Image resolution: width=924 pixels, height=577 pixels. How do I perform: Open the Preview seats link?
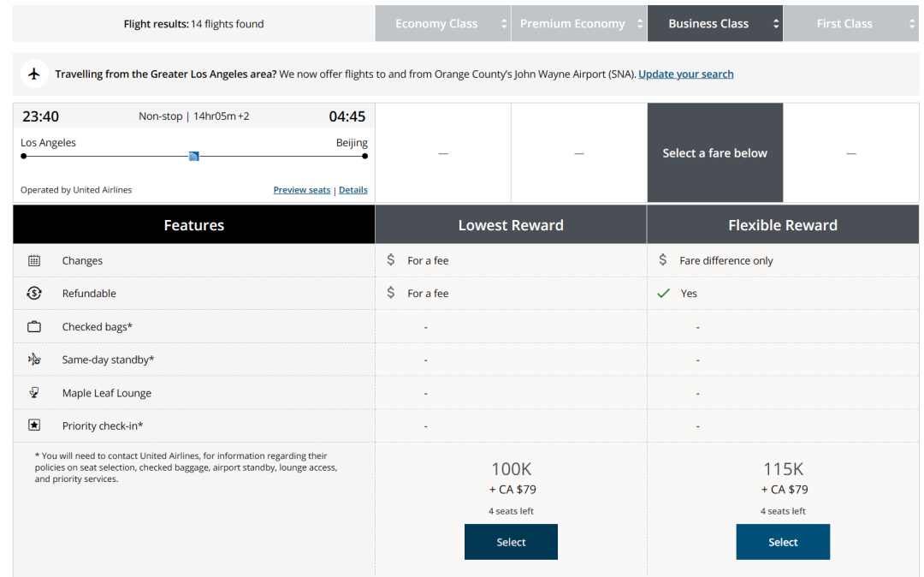tap(301, 190)
